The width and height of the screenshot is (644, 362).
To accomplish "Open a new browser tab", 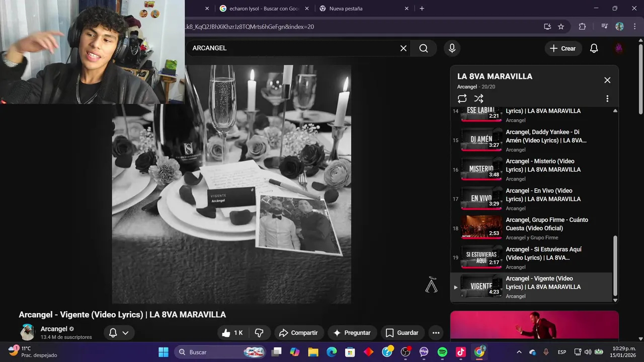I will tap(422, 9).
